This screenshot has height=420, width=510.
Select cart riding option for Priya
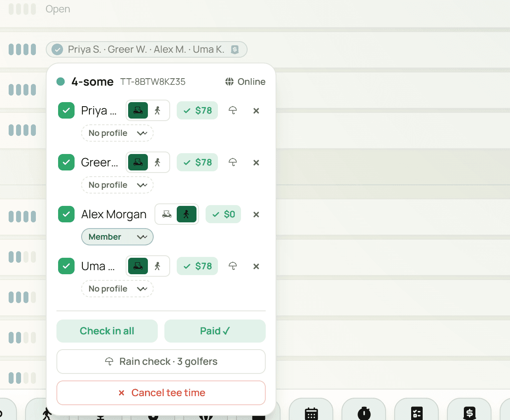tap(138, 110)
